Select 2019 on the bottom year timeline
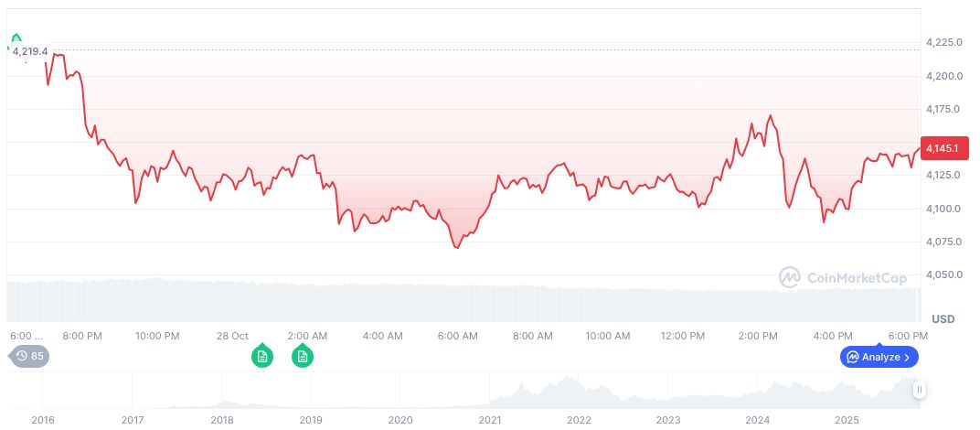This screenshot has height=430, width=980. tap(311, 420)
